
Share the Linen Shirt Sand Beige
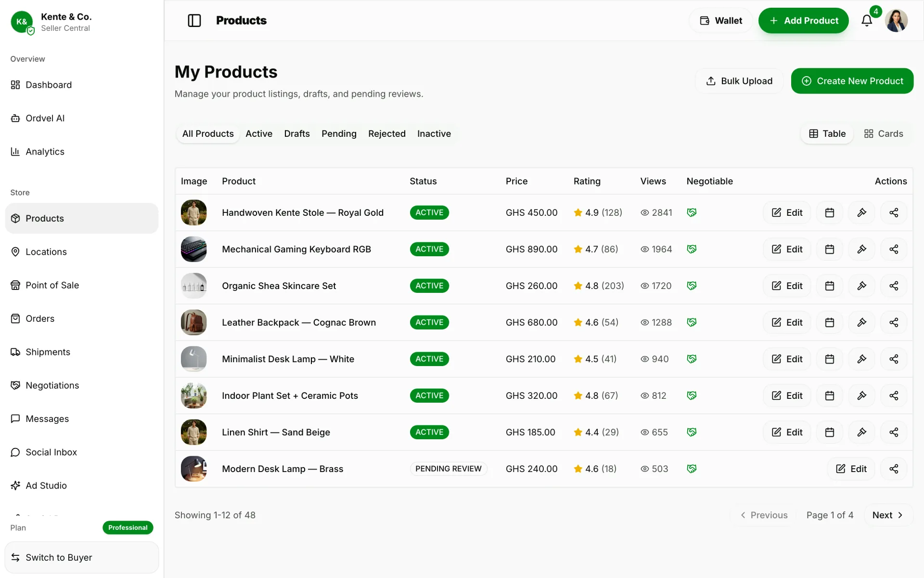894,432
